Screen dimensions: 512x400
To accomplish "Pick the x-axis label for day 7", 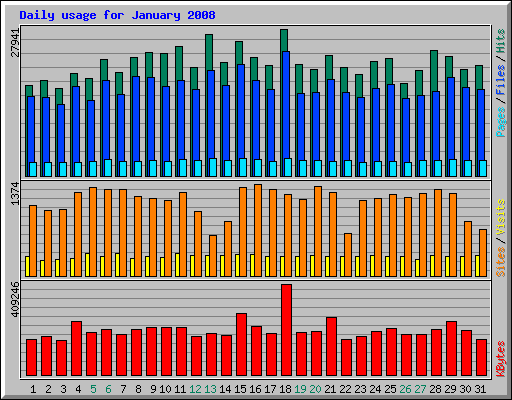I will pos(123,389).
